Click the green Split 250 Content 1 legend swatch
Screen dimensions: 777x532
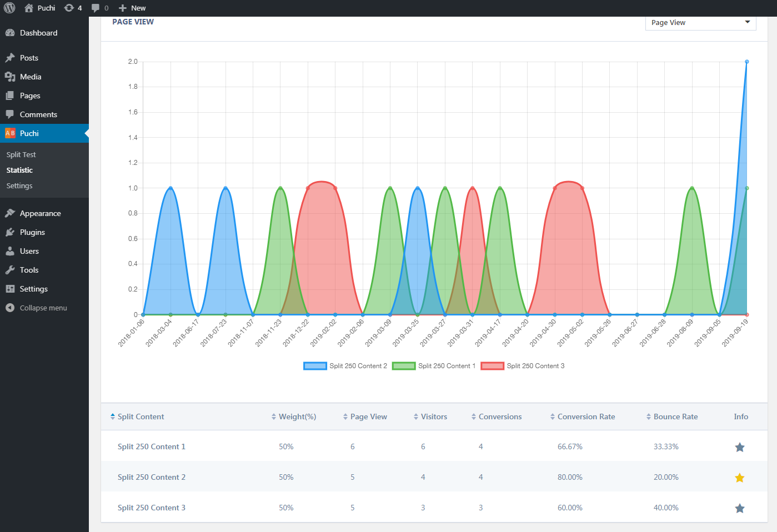click(404, 366)
